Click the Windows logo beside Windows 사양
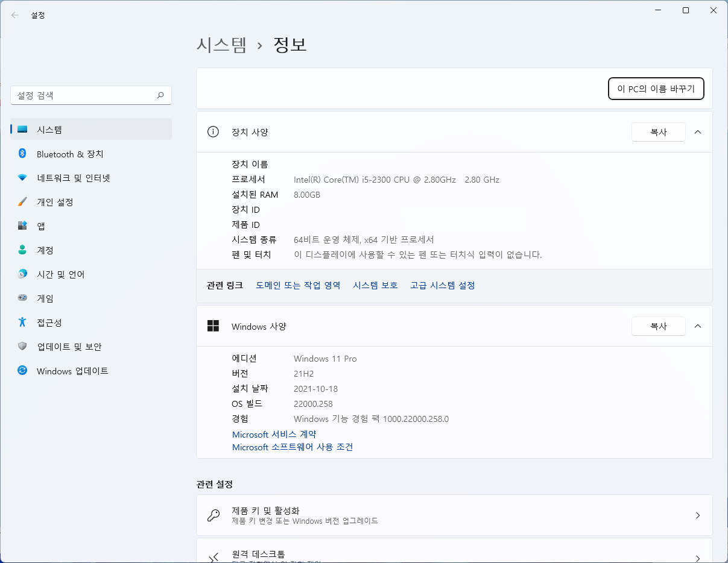 tap(213, 326)
